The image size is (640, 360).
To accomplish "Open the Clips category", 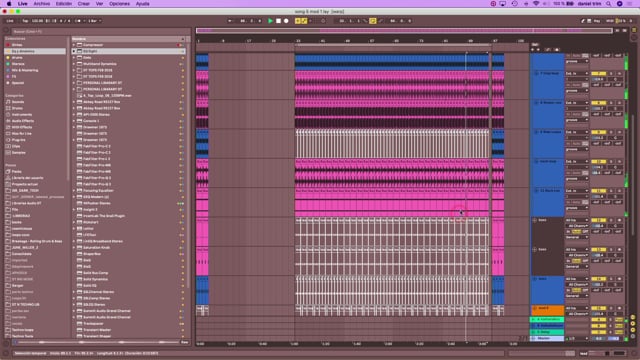I will 16,146.
